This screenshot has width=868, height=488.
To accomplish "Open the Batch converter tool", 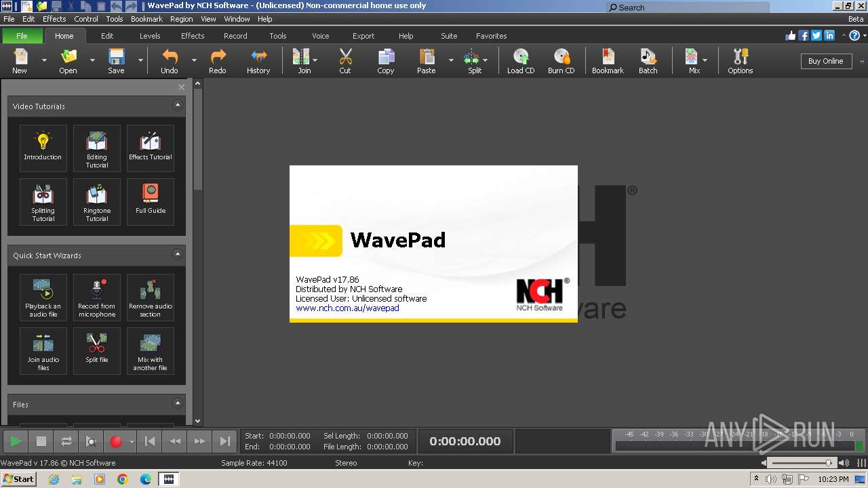I will coord(648,60).
